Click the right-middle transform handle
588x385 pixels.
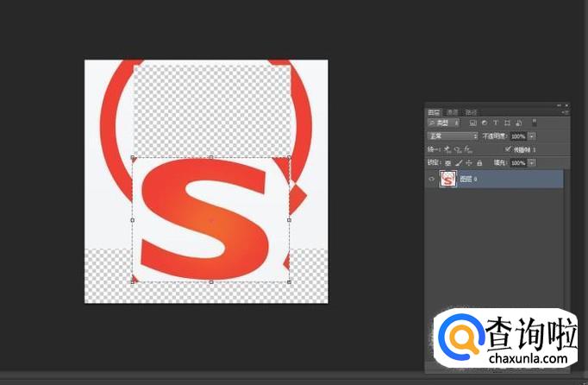(x=289, y=220)
